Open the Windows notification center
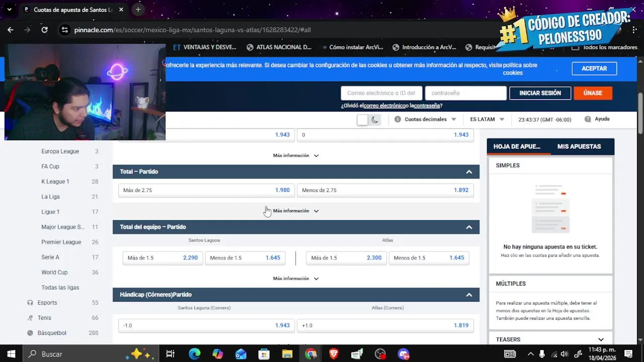Viewport: 644px width, 362px height. click(x=628, y=354)
